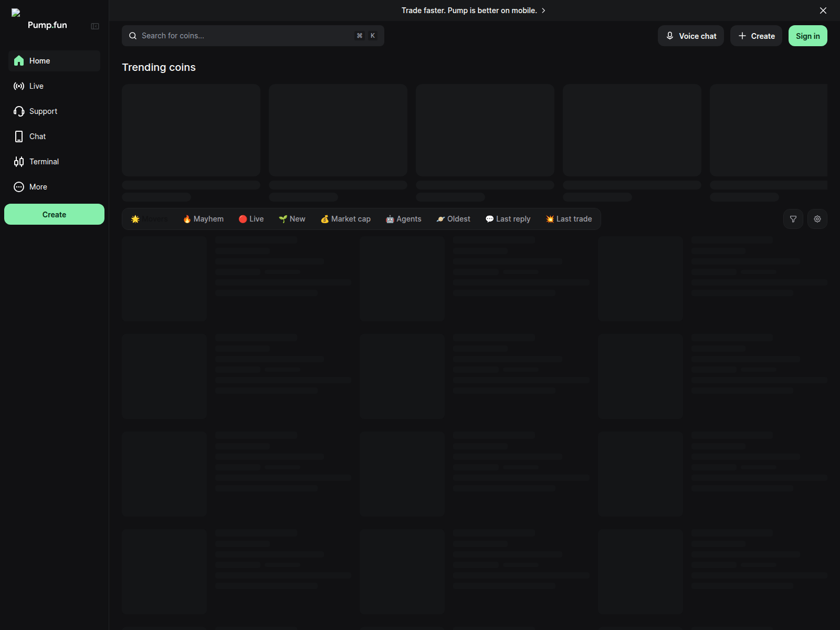Select the Mayhem filter tab
The height and width of the screenshot is (630, 840).
(203, 219)
